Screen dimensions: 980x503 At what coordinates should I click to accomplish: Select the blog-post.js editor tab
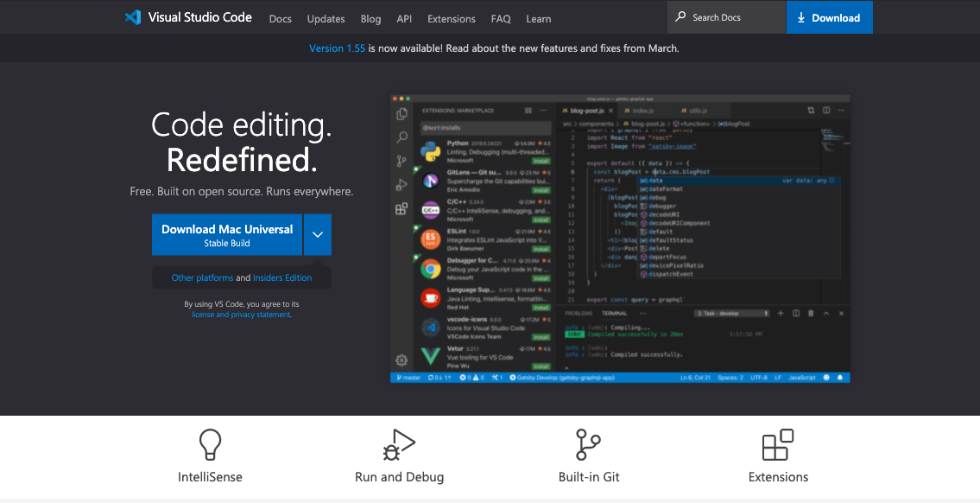click(585, 111)
